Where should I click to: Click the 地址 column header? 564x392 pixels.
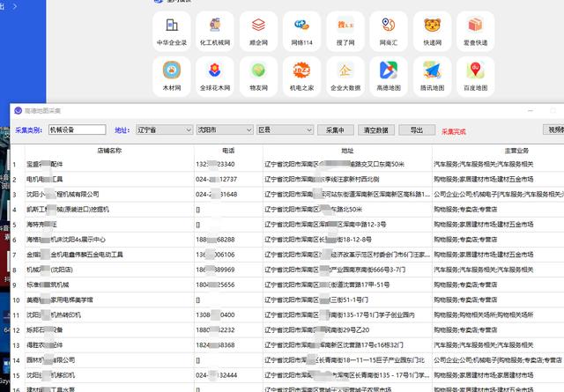[347, 151]
